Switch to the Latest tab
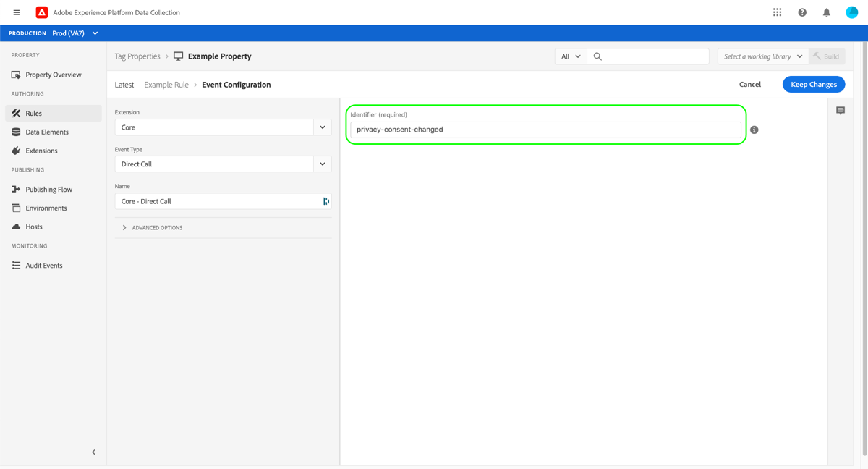The width and height of the screenshot is (868, 469). coord(124,85)
